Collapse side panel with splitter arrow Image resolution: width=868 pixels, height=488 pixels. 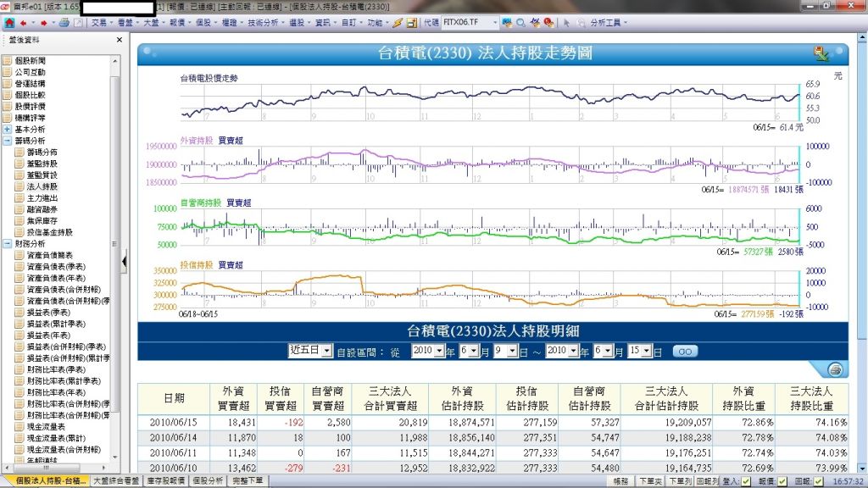click(x=125, y=261)
